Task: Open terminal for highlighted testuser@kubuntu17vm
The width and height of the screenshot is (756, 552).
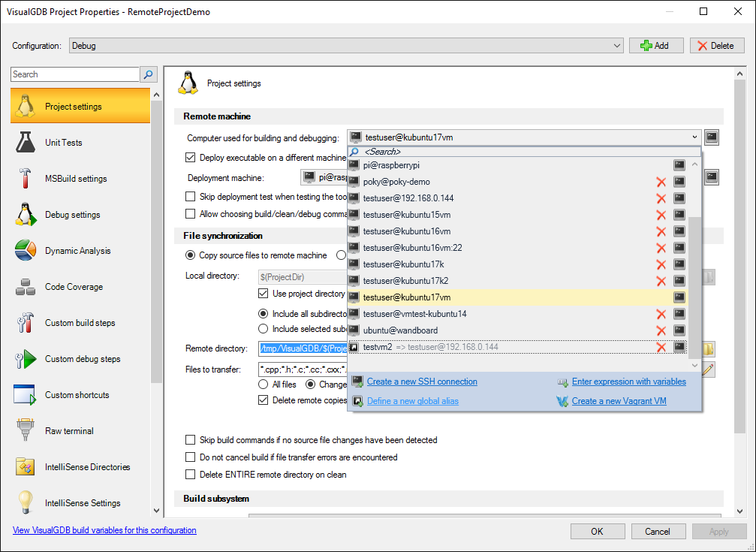Action: click(679, 297)
